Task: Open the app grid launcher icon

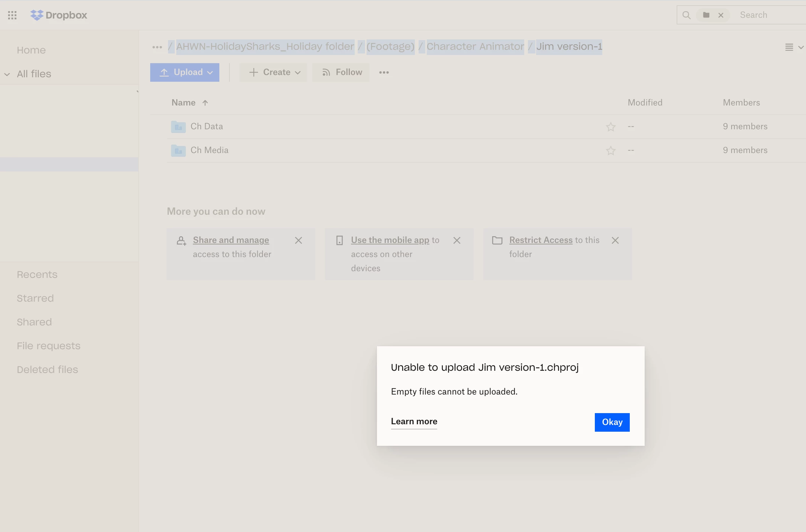Action: (12, 15)
